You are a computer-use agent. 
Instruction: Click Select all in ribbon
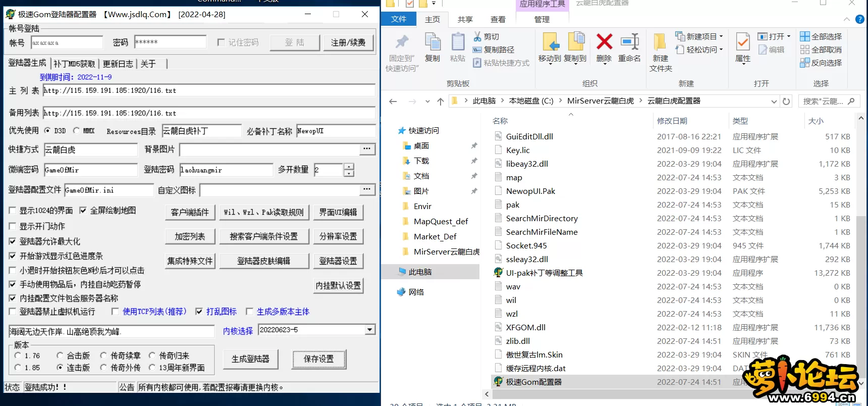[x=821, y=36]
